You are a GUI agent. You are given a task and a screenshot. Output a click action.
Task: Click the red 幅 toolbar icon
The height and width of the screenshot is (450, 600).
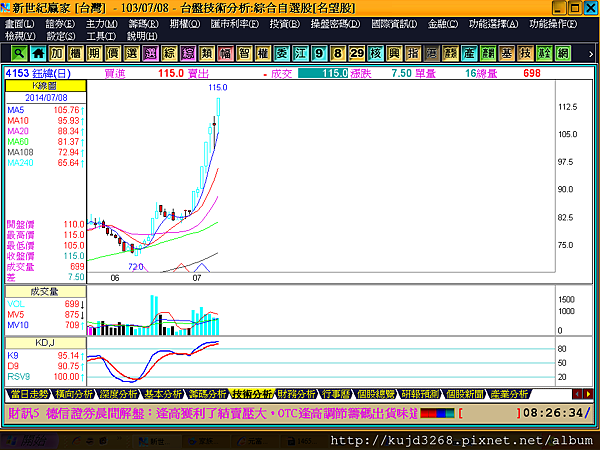(x=226, y=53)
